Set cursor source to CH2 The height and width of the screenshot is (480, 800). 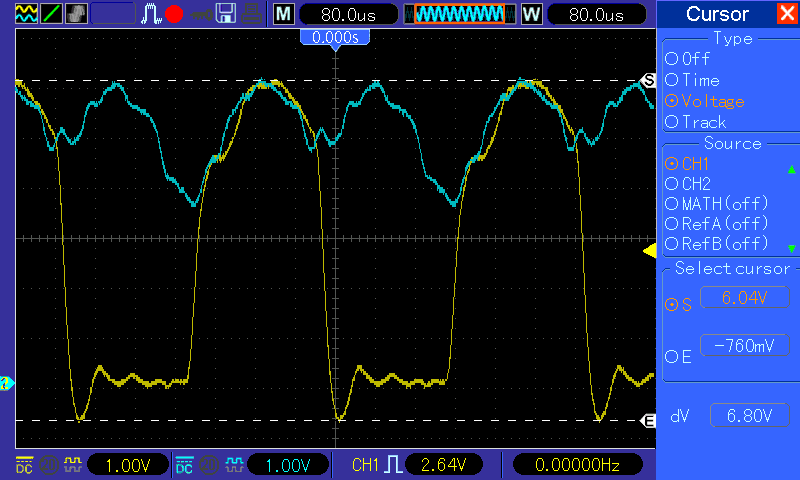pos(688,184)
